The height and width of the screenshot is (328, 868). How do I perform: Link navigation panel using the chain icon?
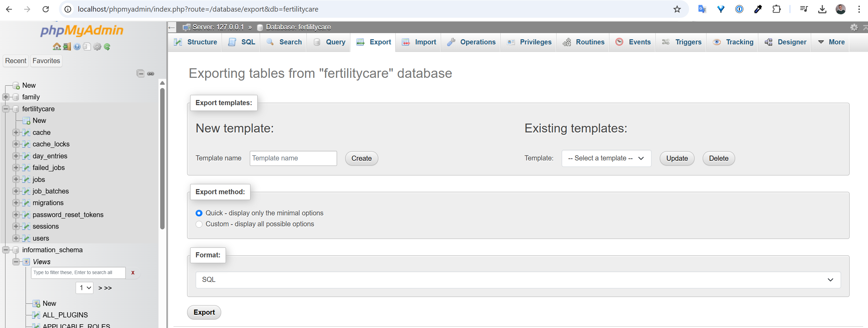pyautogui.click(x=151, y=73)
